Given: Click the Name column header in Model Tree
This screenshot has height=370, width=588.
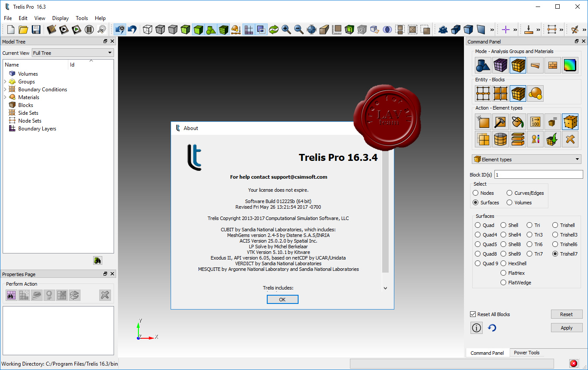Looking at the screenshot, I should coord(36,65).
